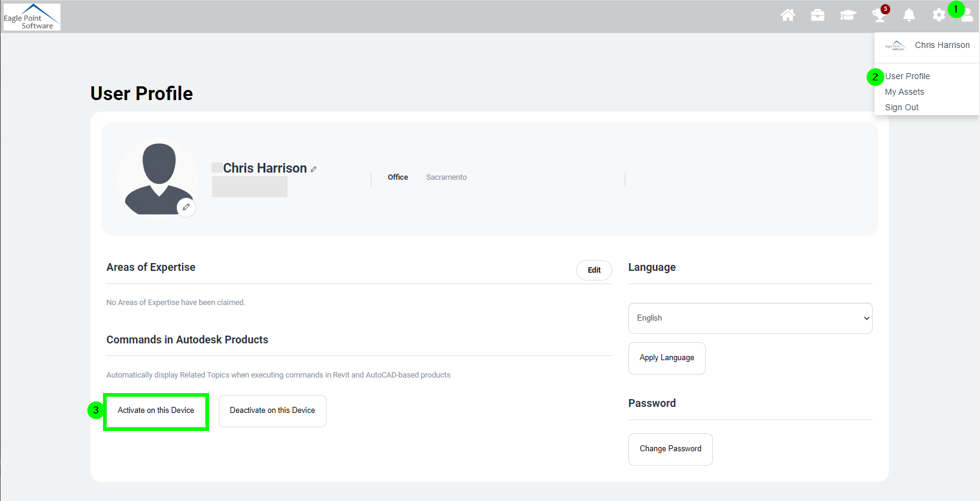
Task: Click the profile avatar image
Action: click(158, 177)
